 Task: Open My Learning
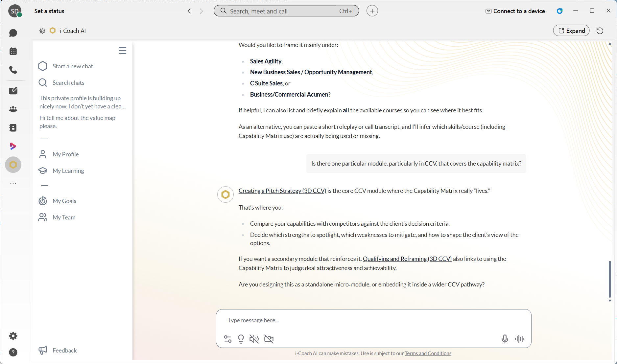pyautogui.click(x=61, y=171)
